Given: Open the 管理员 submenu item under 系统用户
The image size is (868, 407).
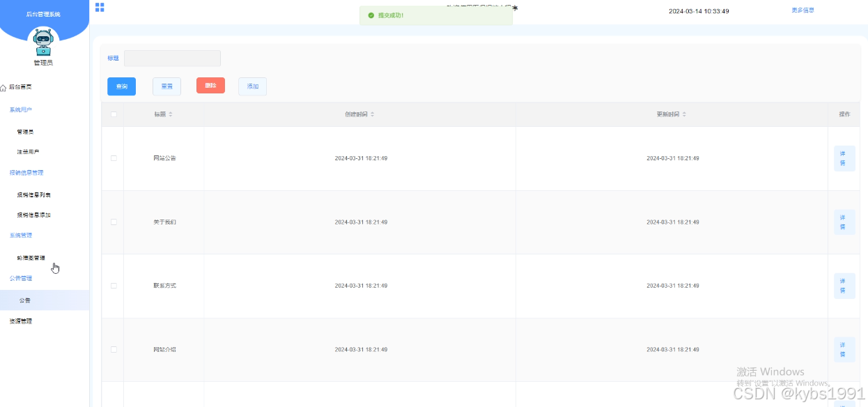Looking at the screenshot, I should [x=25, y=132].
